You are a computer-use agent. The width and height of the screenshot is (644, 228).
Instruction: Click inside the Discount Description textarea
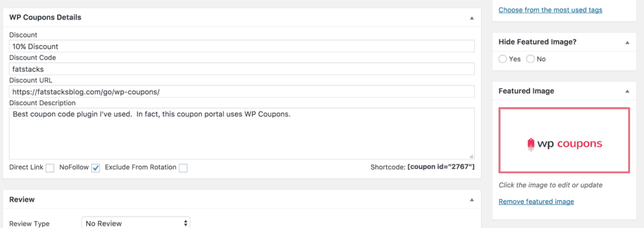click(241, 134)
